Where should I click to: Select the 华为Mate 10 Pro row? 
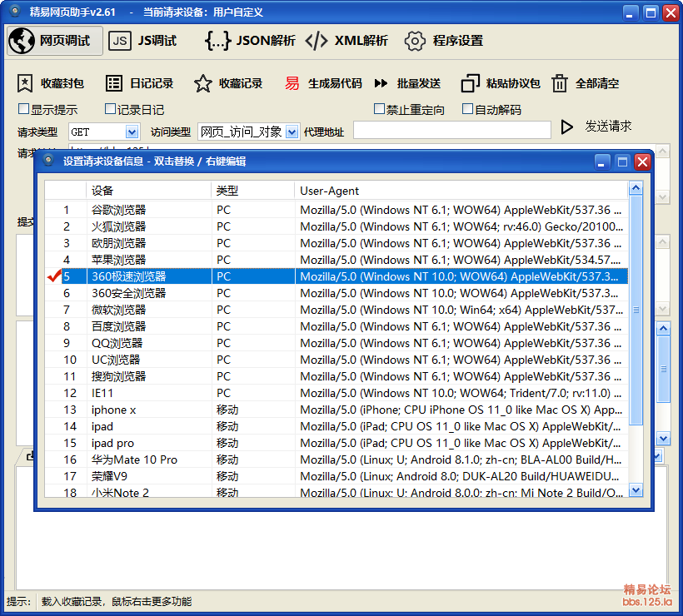(x=337, y=460)
